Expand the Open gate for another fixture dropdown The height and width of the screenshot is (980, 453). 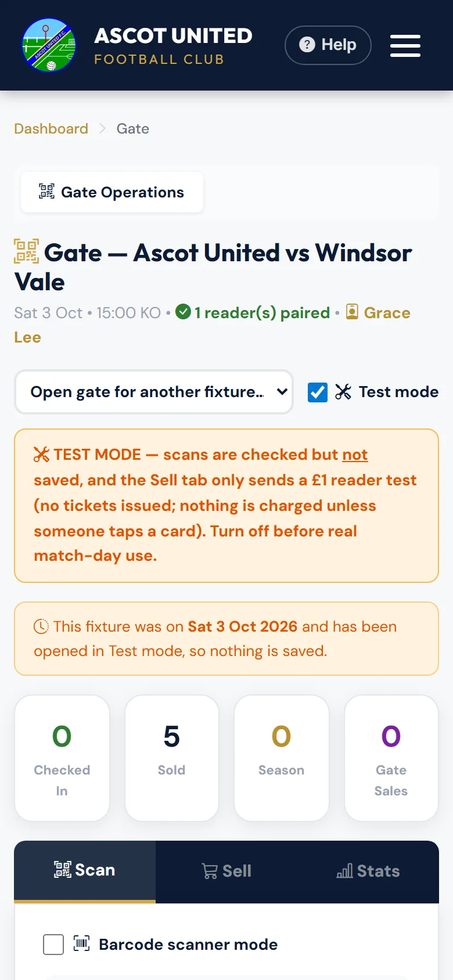154,392
